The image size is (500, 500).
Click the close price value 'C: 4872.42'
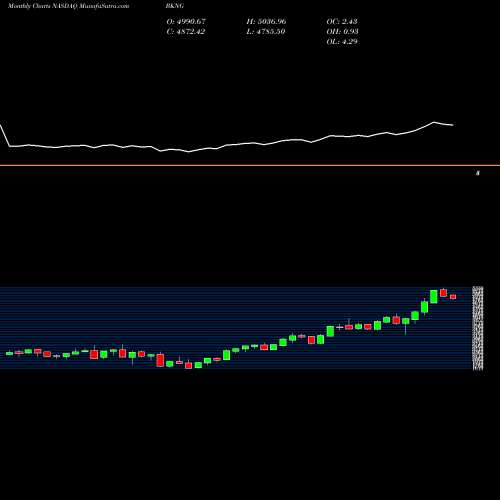(186, 32)
